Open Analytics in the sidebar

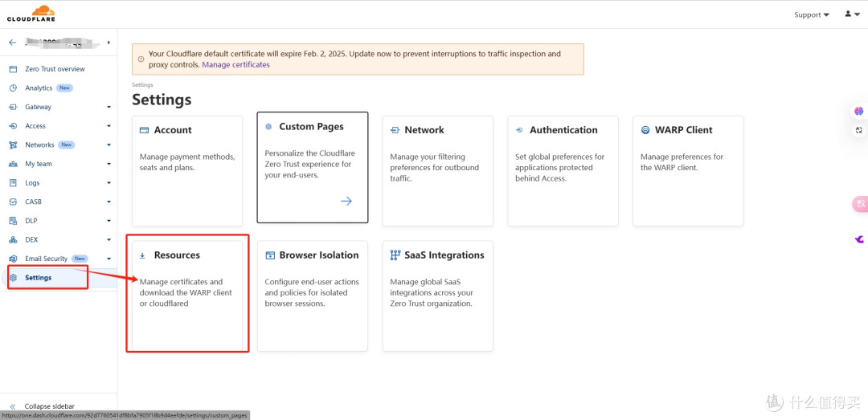(x=39, y=88)
